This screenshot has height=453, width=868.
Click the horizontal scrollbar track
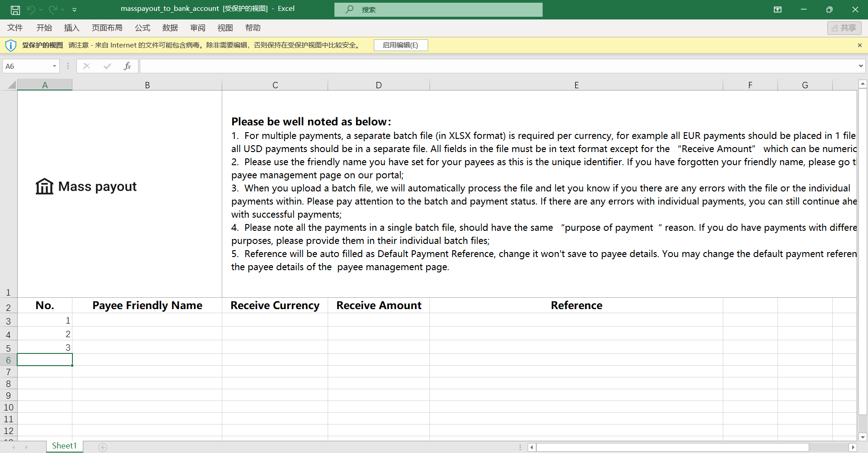point(679,447)
